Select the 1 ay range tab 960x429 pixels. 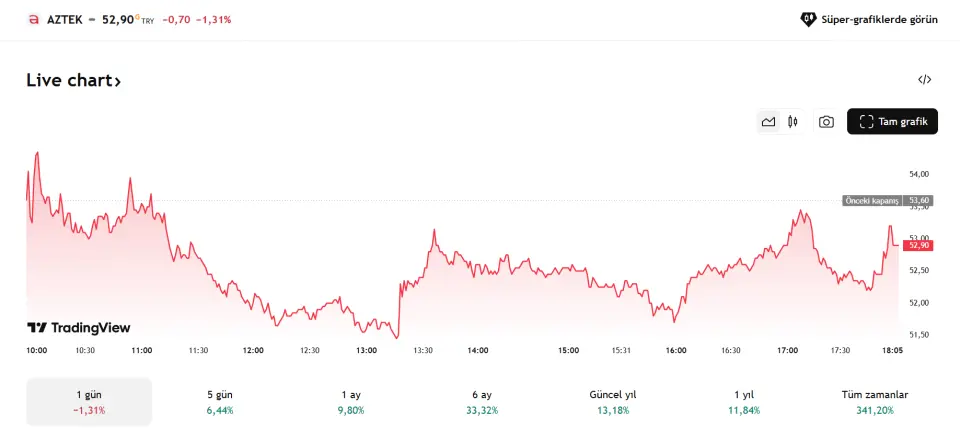[351, 402]
